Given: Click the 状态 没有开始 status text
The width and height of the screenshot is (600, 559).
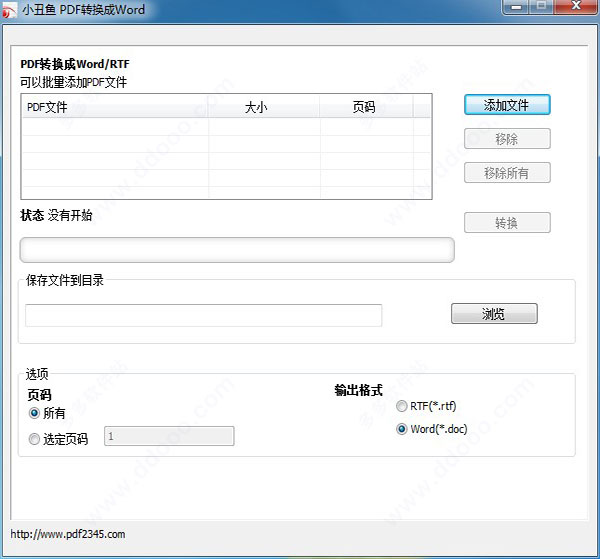Looking at the screenshot, I should pos(56,215).
